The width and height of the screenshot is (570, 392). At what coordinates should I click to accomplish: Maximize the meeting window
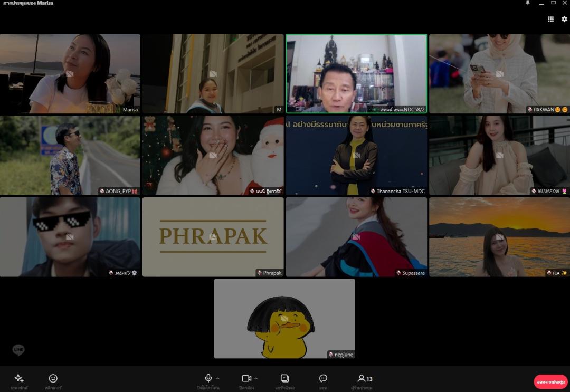(553, 3)
